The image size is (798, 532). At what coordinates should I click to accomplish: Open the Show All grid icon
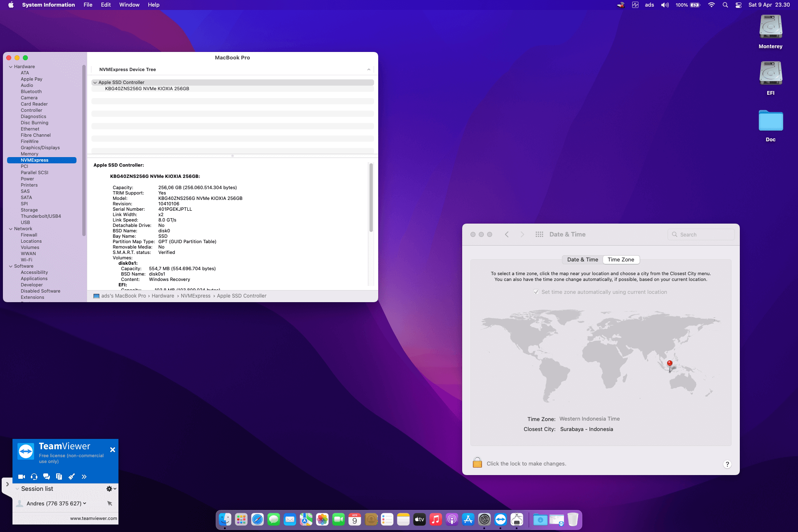coord(539,234)
